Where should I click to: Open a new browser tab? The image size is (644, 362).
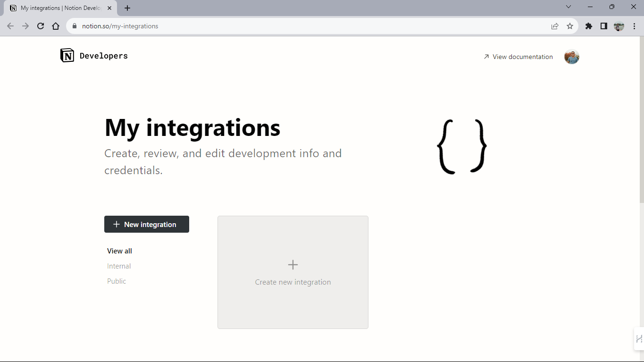tap(127, 8)
